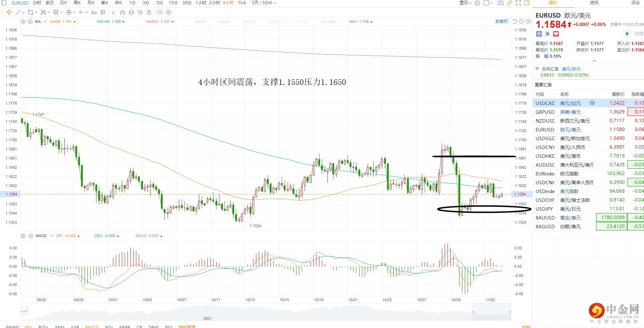This screenshot has width=644, height=328.
Task: Zoom out the chart with the minus icon
Action: pyautogui.click(x=521, y=21)
